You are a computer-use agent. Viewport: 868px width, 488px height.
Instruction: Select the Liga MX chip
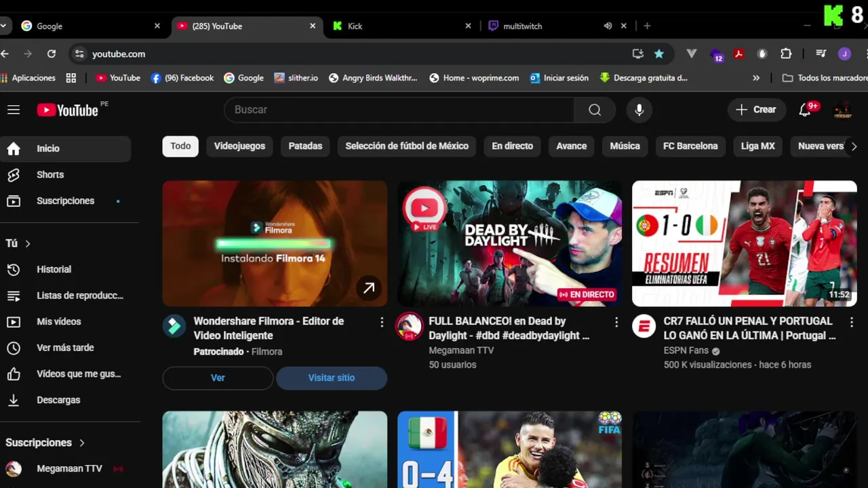click(x=758, y=146)
